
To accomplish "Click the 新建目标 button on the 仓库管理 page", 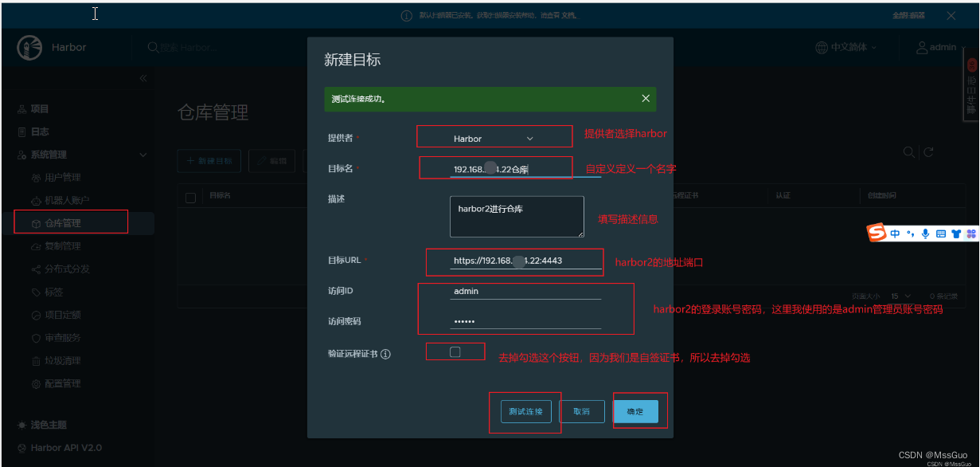I will 209,161.
